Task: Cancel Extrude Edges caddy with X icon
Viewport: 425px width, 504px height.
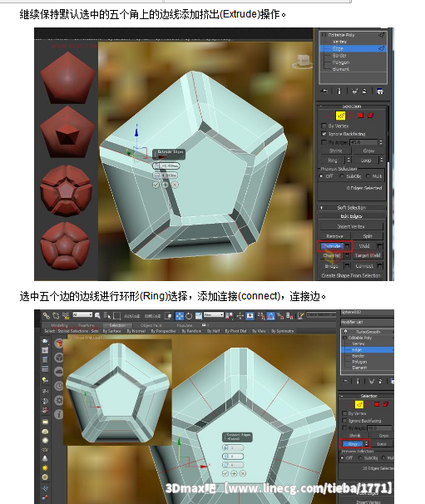Action: 175,185
